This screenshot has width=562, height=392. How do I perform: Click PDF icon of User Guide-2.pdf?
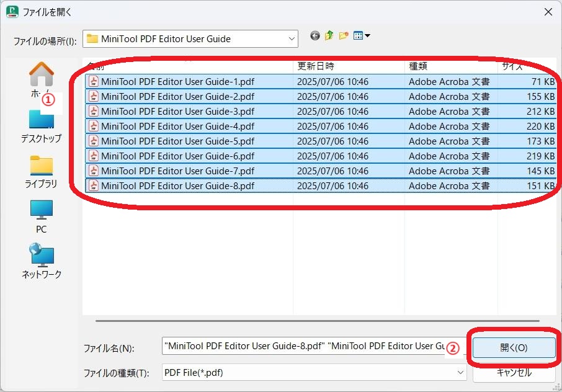click(94, 96)
